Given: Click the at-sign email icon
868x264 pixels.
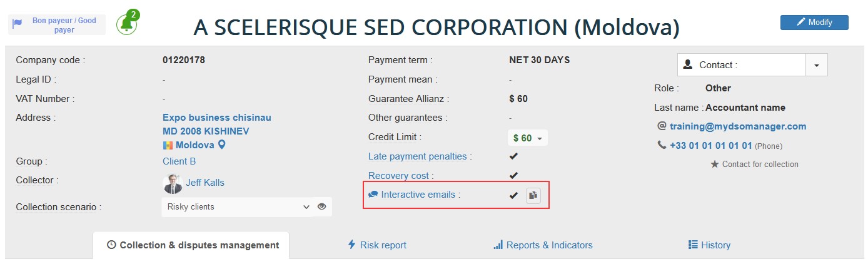Looking at the screenshot, I should tap(662, 126).
